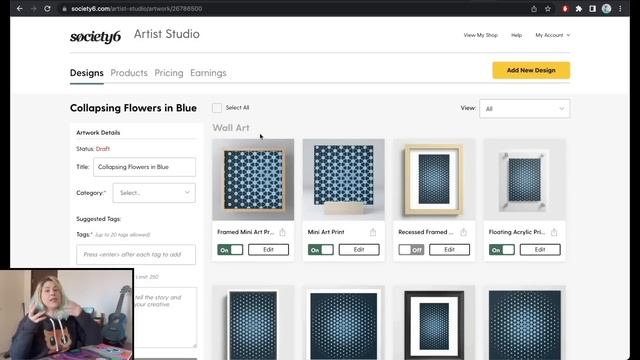The width and height of the screenshot is (640, 360).
Task: Turn off Mini Art Print toggle
Action: pos(321,250)
